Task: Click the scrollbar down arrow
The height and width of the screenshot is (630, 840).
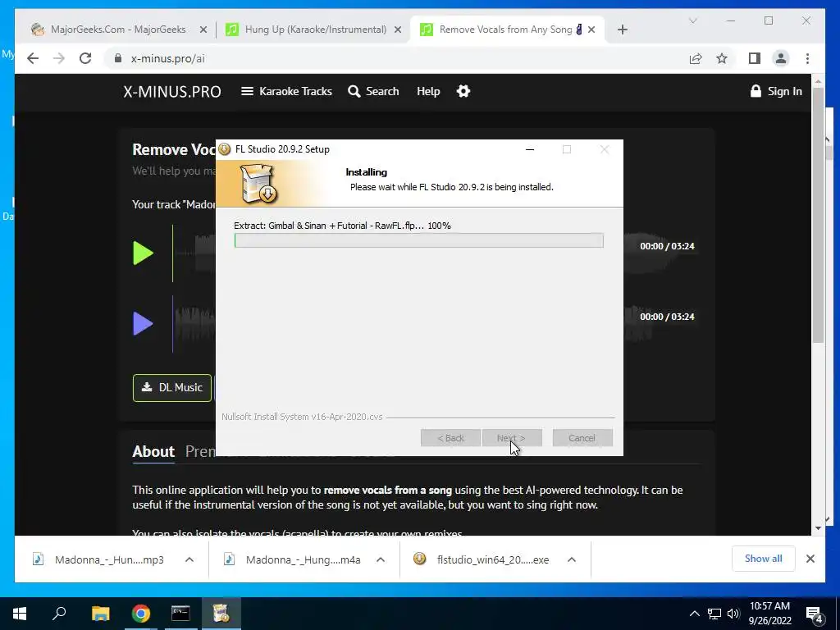Action: (818, 528)
